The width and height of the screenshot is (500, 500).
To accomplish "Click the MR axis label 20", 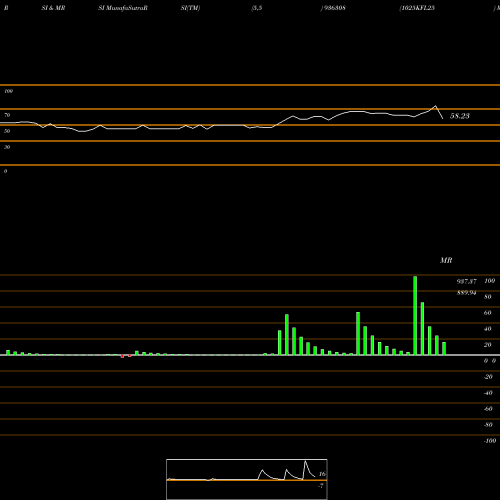I will 488,345.
